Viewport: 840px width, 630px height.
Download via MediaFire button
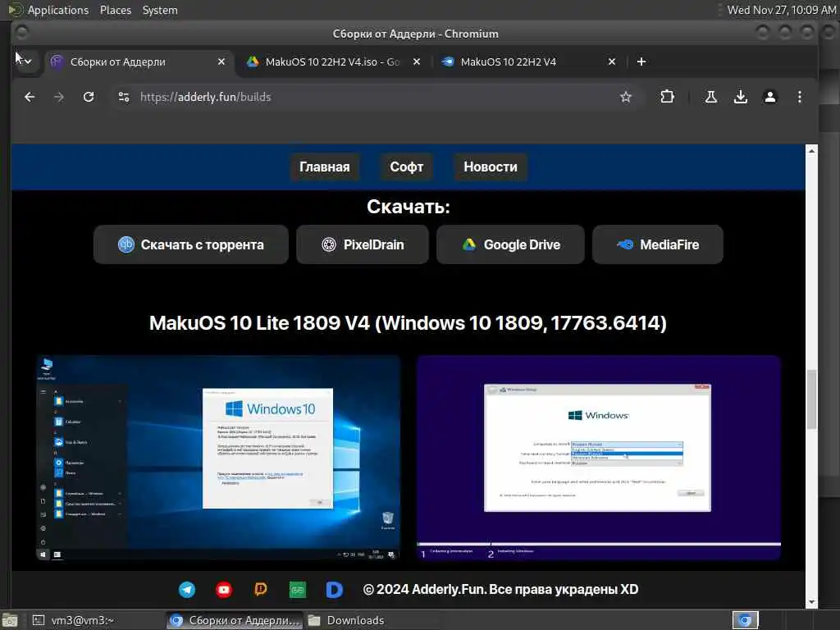click(x=658, y=244)
